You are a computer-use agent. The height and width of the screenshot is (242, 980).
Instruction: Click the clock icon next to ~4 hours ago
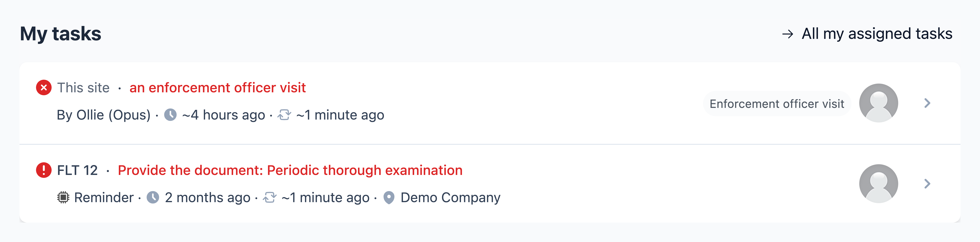(x=170, y=115)
